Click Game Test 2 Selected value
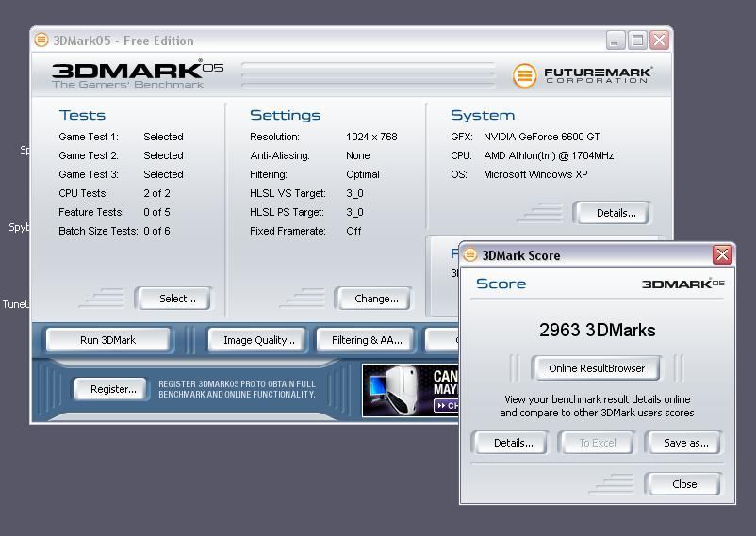The width and height of the screenshot is (756, 536). click(x=163, y=155)
